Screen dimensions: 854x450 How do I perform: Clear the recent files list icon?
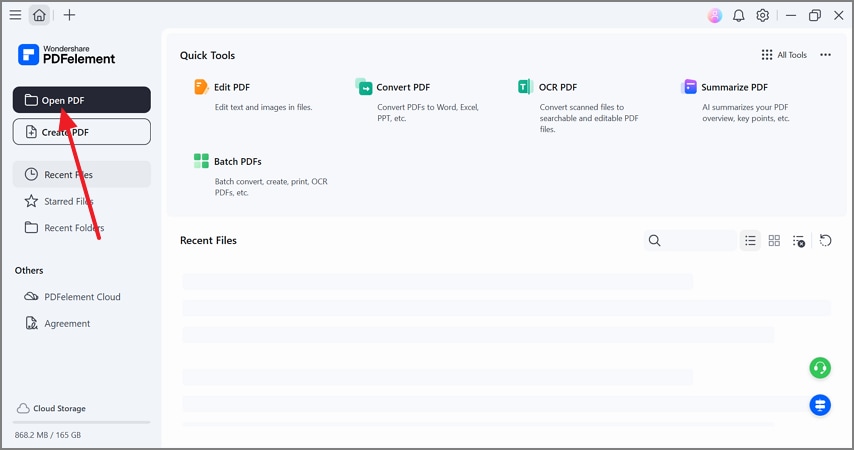(x=798, y=241)
